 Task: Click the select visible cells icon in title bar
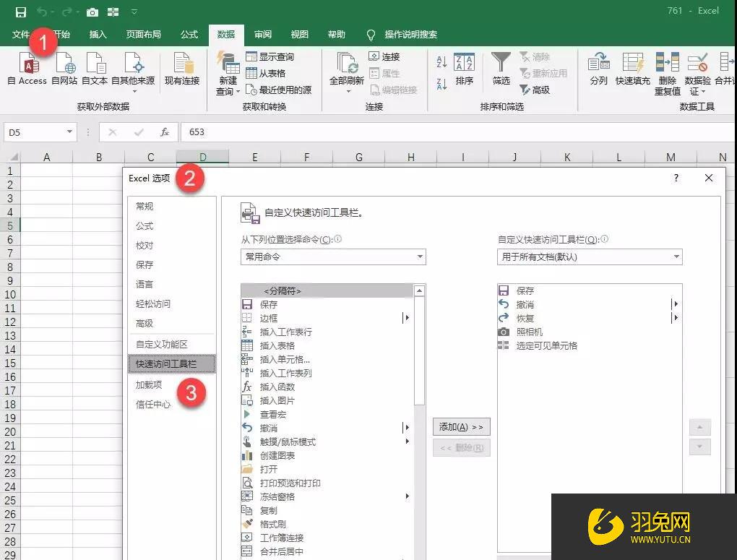click(x=113, y=12)
